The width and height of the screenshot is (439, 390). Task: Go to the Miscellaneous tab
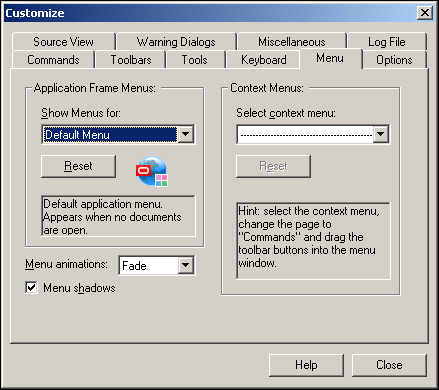pos(292,42)
